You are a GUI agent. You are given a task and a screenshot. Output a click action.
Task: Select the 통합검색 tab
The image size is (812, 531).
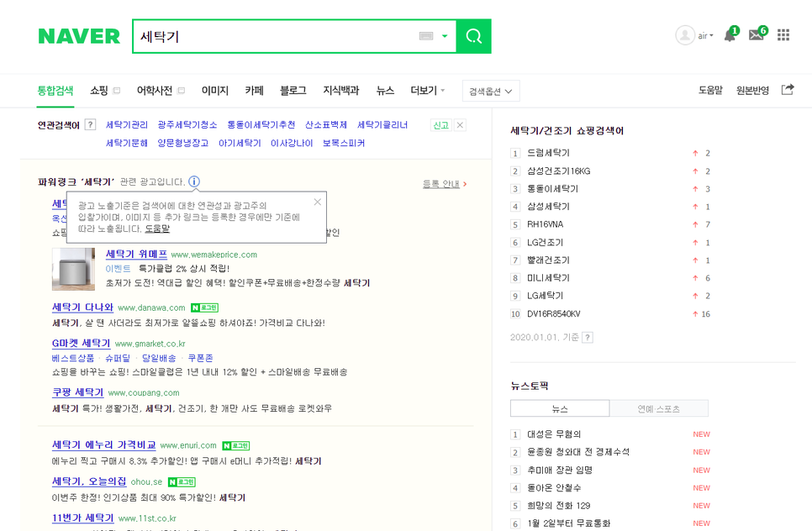click(55, 91)
